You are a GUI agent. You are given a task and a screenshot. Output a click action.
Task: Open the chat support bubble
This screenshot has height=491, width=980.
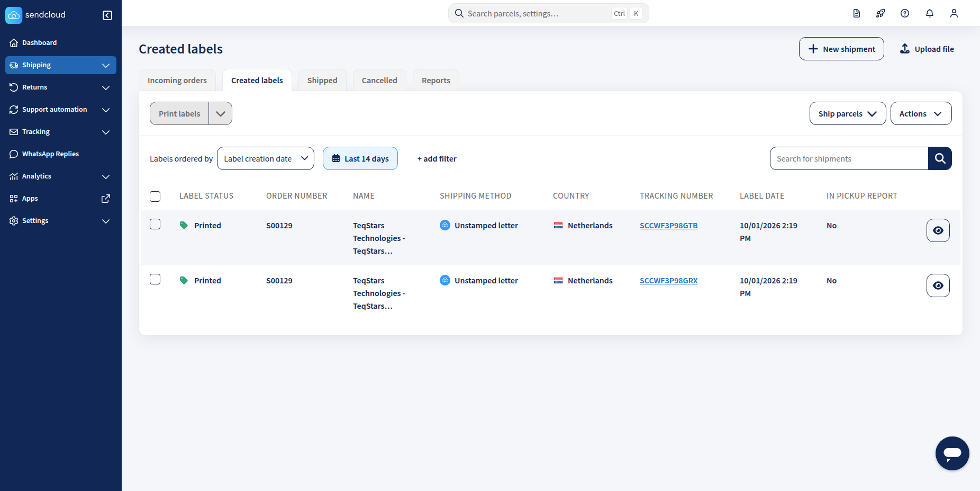tap(952, 453)
